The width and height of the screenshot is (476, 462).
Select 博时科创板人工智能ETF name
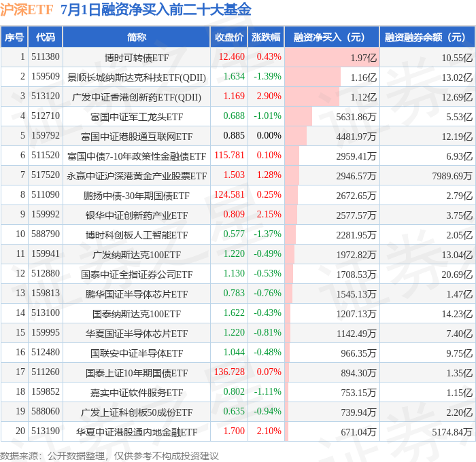click(x=137, y=235)
